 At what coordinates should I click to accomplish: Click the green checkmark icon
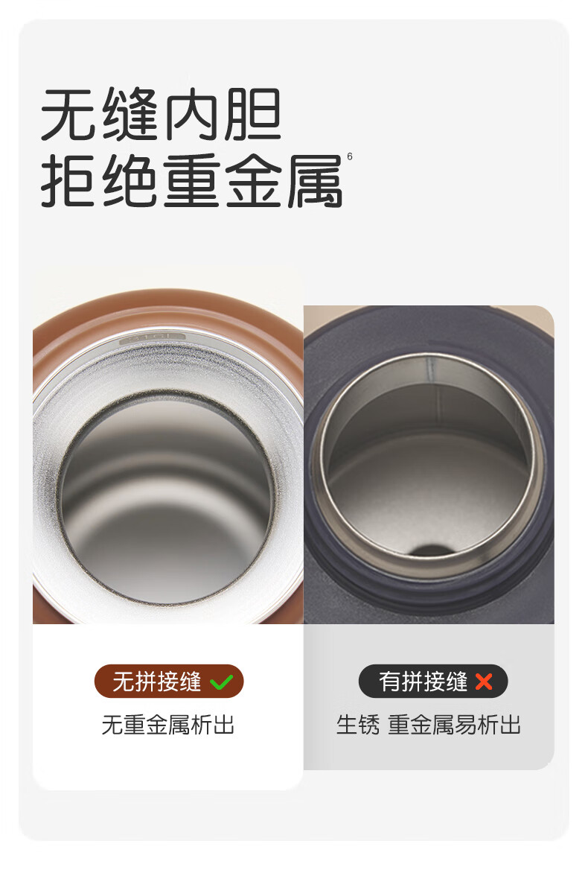(x=220, y=682)
